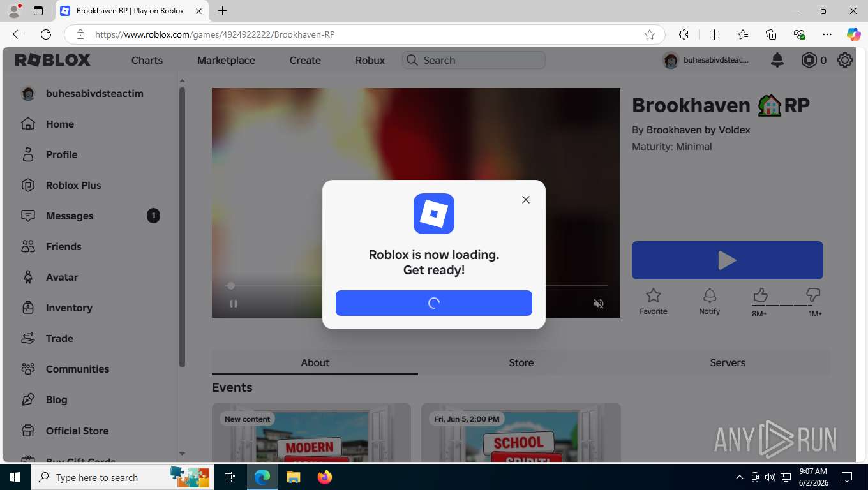
Task: Close the Roblox loading dialog
Action: click(x=526, y=200)
